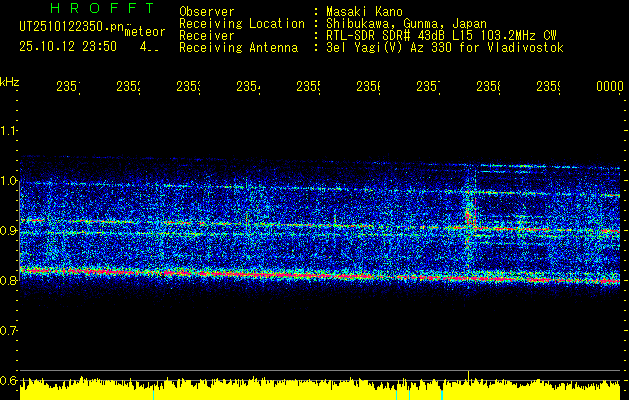629x400 pixels.
Task: Click the 0000 time axis label
Action: 610,87
